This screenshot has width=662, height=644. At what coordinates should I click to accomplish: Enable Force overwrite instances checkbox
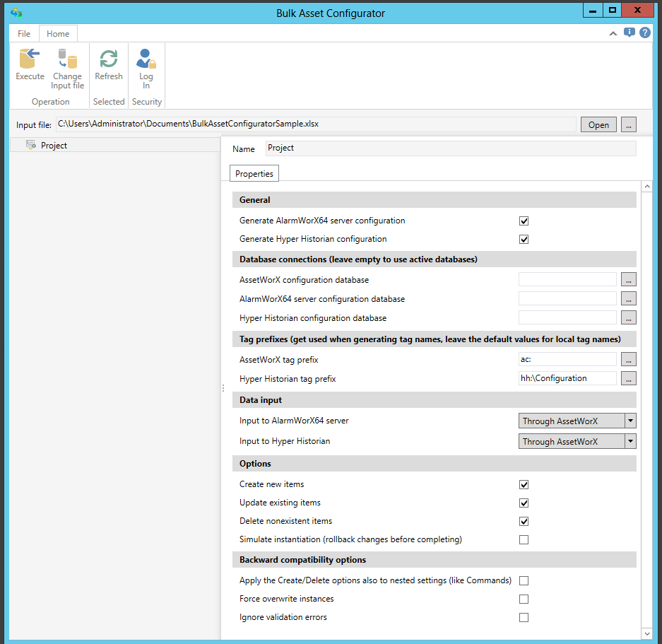[x=524, y=599]
